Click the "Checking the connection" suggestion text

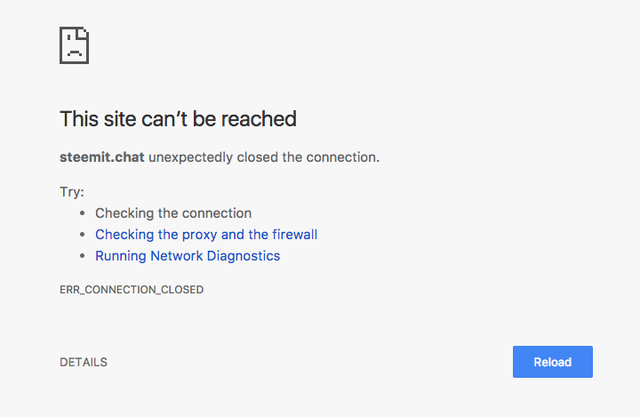click(x=173, y=213)
